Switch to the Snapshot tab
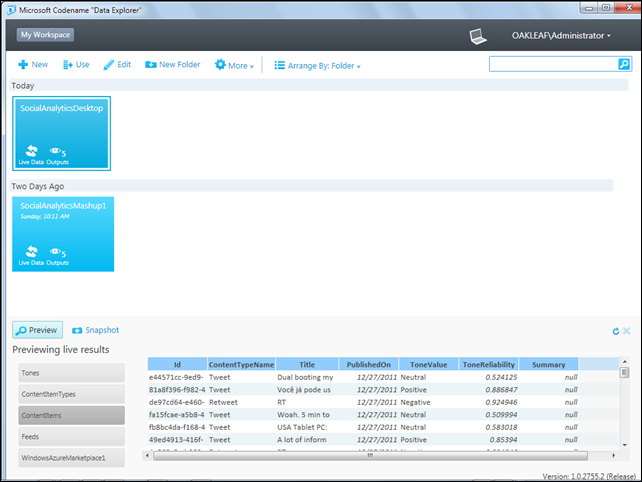 (95, 330)
